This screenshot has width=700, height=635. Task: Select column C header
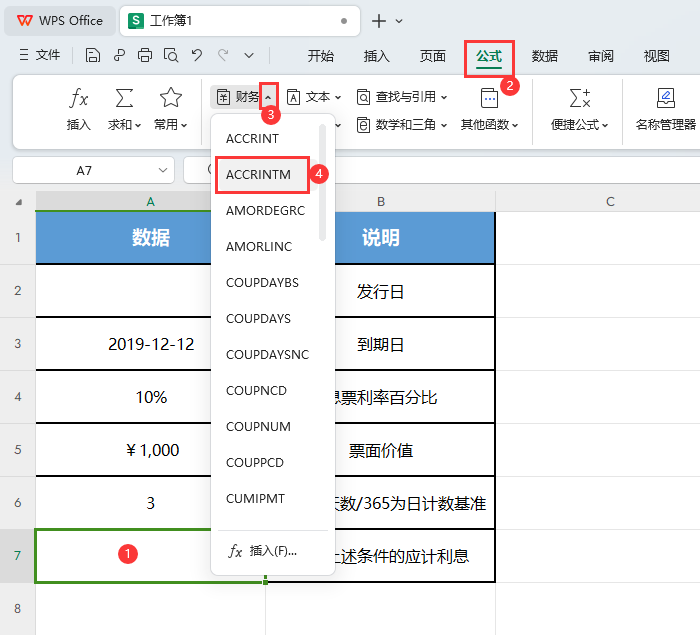(610, 201)
